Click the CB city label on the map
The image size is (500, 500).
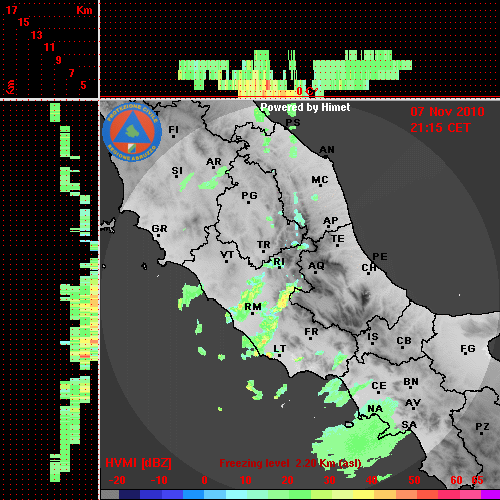(x=404, y=341)
